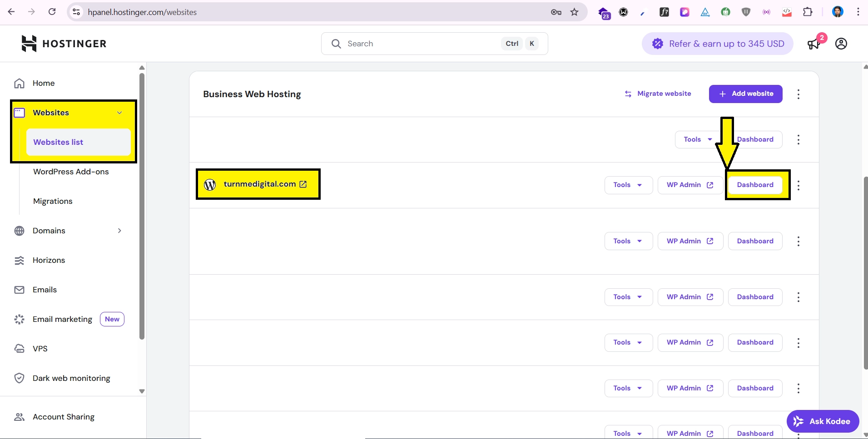Open the Ask Kodee chat button

[822, 421]
